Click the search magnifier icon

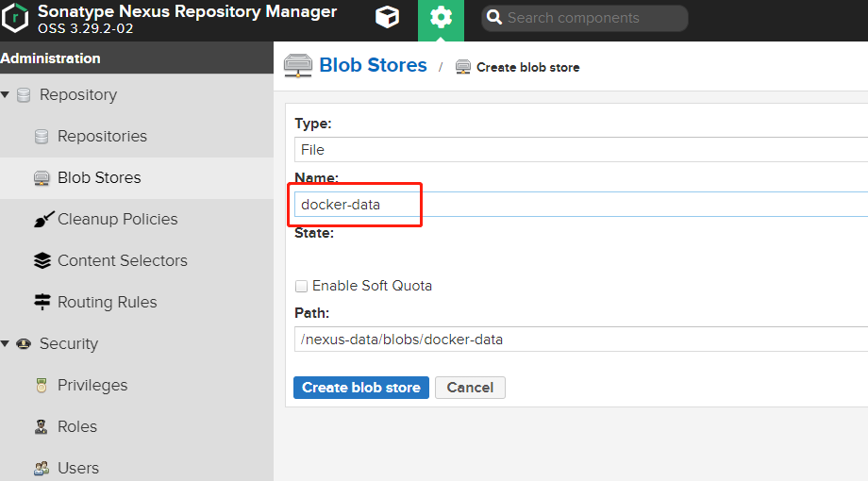tap(493, 18)
